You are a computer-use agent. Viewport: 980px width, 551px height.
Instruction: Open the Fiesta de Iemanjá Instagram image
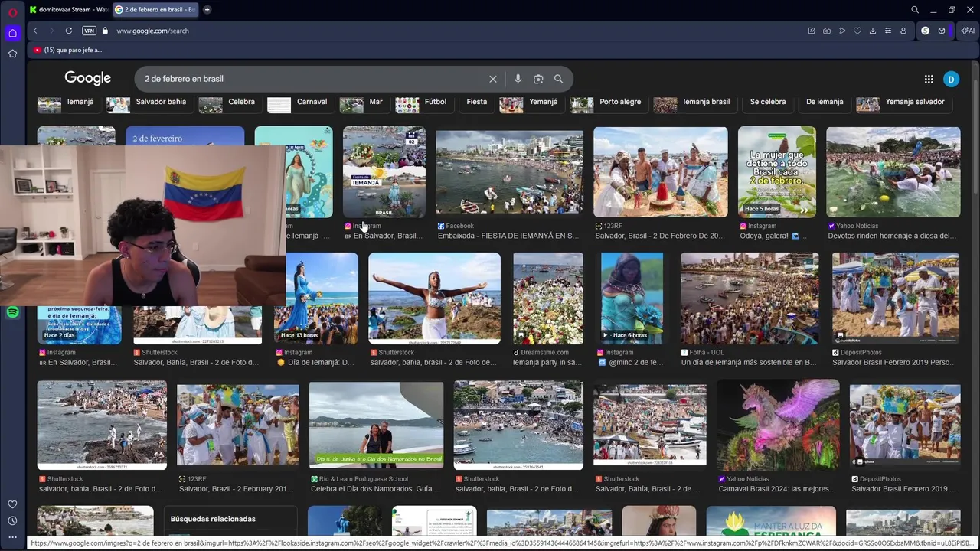click(384, 171)
